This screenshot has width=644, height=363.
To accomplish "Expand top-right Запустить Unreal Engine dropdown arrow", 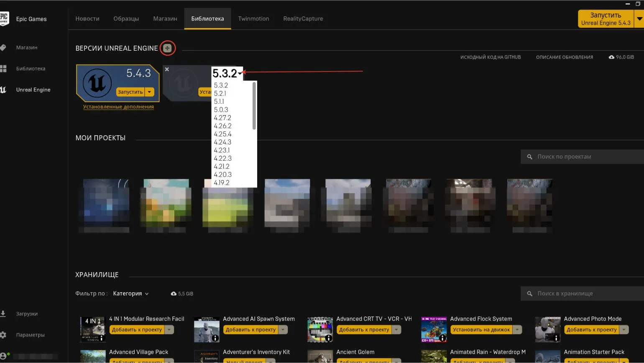I will coord(639,19).
